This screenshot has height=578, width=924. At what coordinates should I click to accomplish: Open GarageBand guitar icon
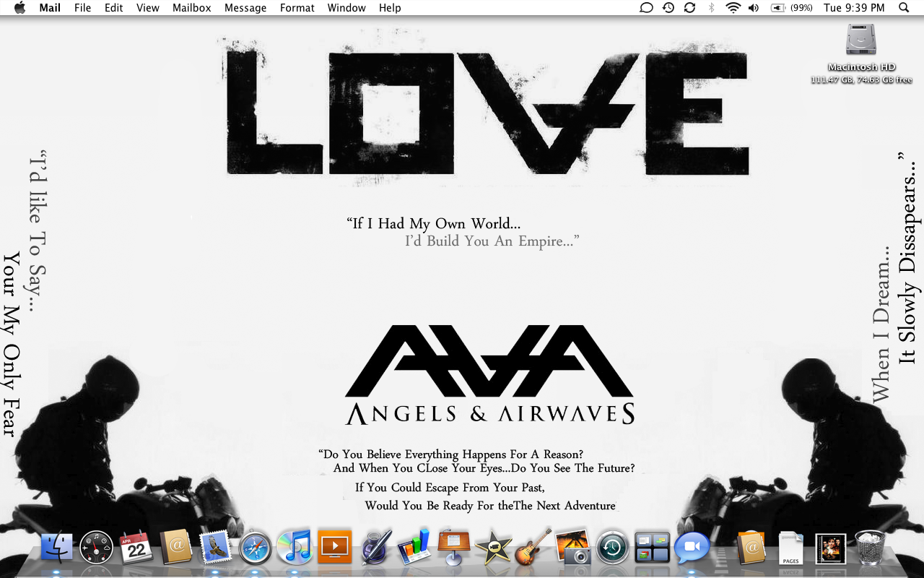533,547
